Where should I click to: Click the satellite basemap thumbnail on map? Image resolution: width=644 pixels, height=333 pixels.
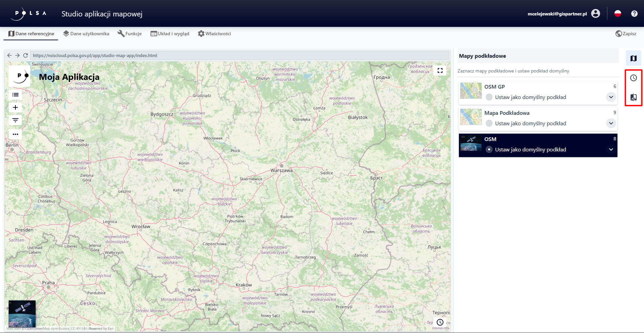pyautogui.click(x=22, y=314)
